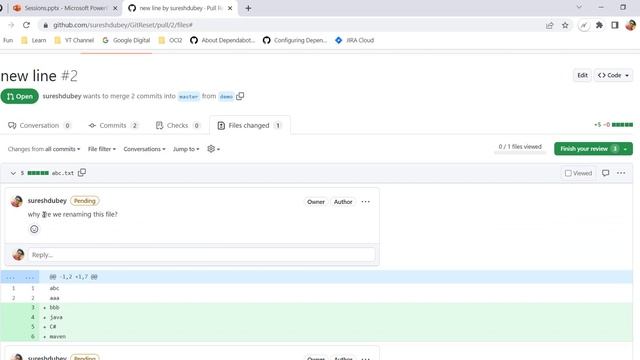This screenshot has width=640, height=360.
Task: Click the files viewed progress bar
Action: (520, 153)
